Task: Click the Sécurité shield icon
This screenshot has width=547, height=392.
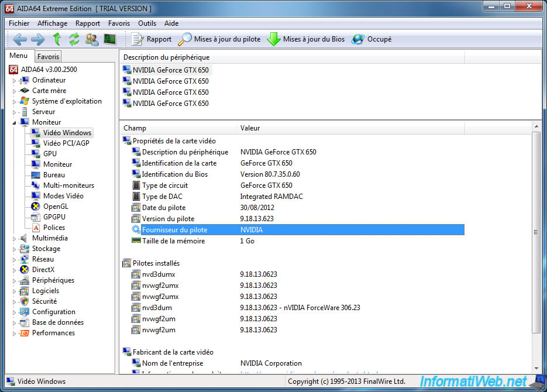Action: (x=25, y=301)
